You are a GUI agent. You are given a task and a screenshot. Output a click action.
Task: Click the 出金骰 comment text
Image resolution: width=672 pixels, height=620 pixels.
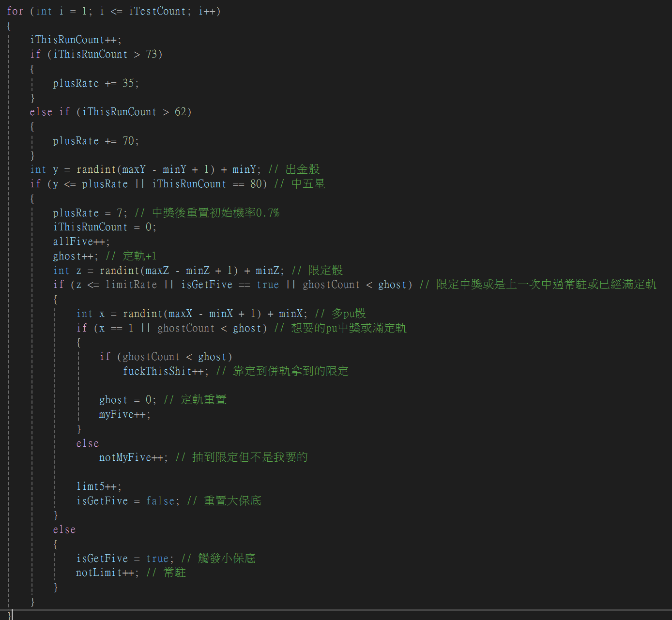coord(302,169)
